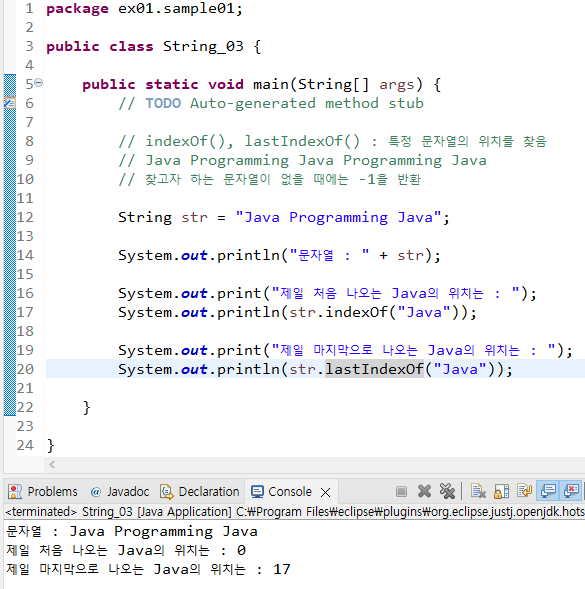Click the Terminate button in Console toolbar
The width and height of the screenshot is (585, 589).
401,491
